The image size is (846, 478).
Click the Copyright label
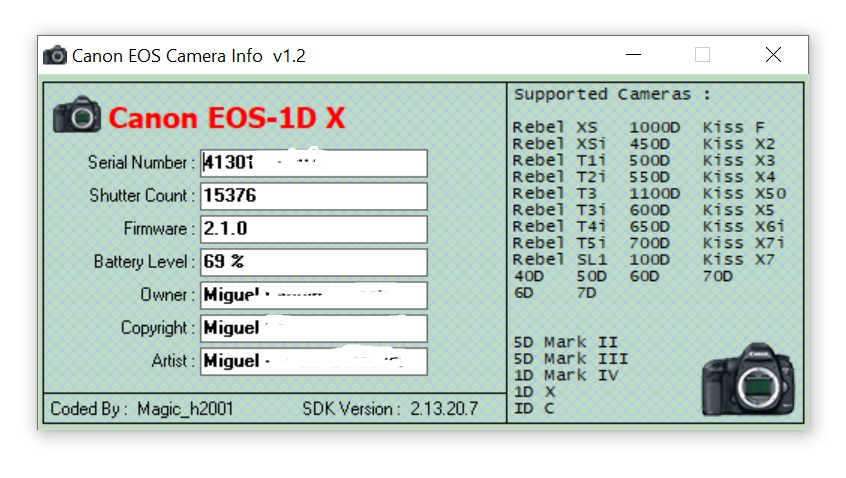pyautogui.click(x=158, y=328)
